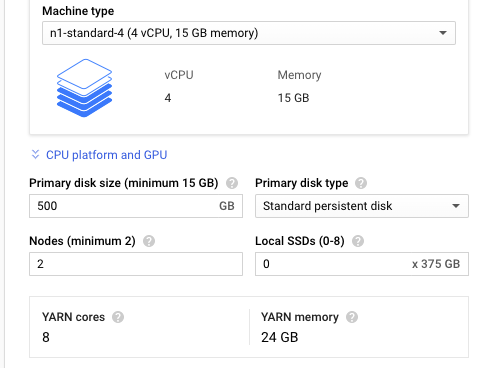Viewport: 489px width, 368px height.
Task: Open the Machine type dropdown
Action: pos(249,33)
